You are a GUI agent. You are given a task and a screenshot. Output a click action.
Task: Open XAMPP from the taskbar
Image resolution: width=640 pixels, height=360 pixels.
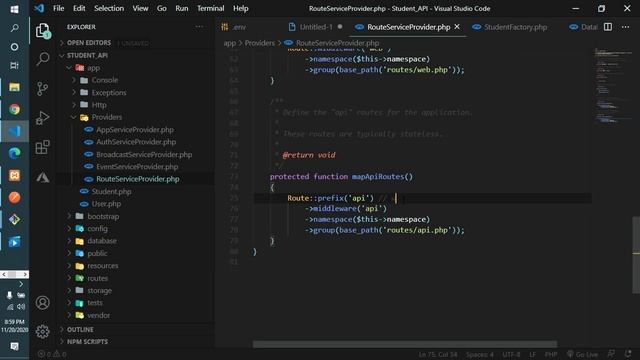14,176
